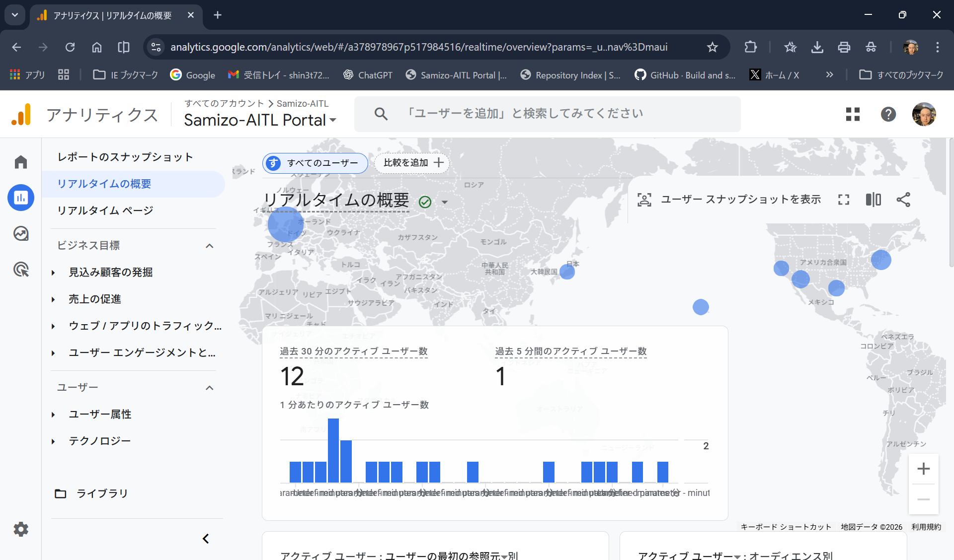Open レポートのスナップショット menu item
Image resolution: width=954 pixels, height=560 pixels.
coord(125,157)
